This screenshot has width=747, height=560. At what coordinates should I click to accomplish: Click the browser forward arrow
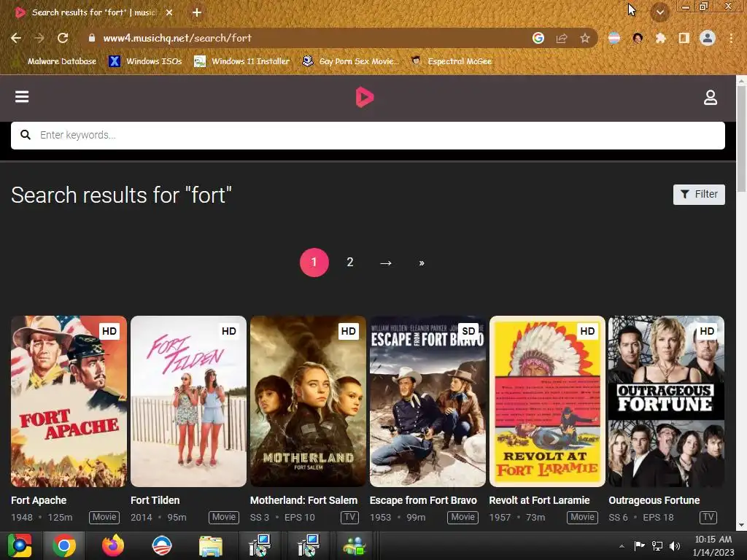point(39,38)
